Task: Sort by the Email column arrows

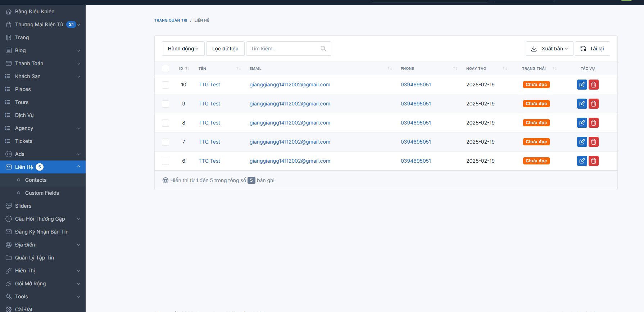Action: click(x=390, y=68)
